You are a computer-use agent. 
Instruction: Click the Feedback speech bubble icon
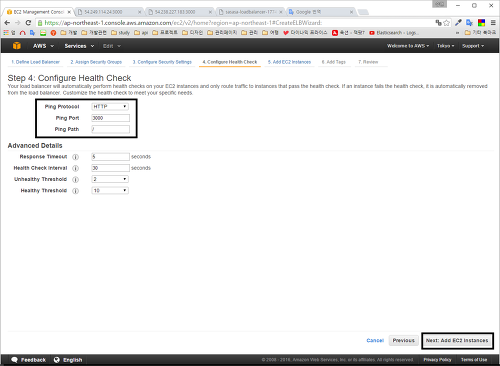14,360
